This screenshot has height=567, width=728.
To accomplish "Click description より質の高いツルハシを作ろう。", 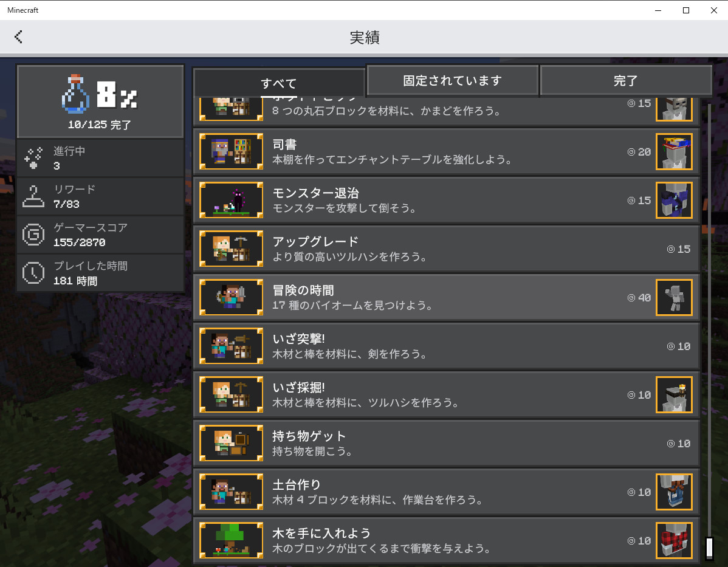I will click(x=349, y=257).
